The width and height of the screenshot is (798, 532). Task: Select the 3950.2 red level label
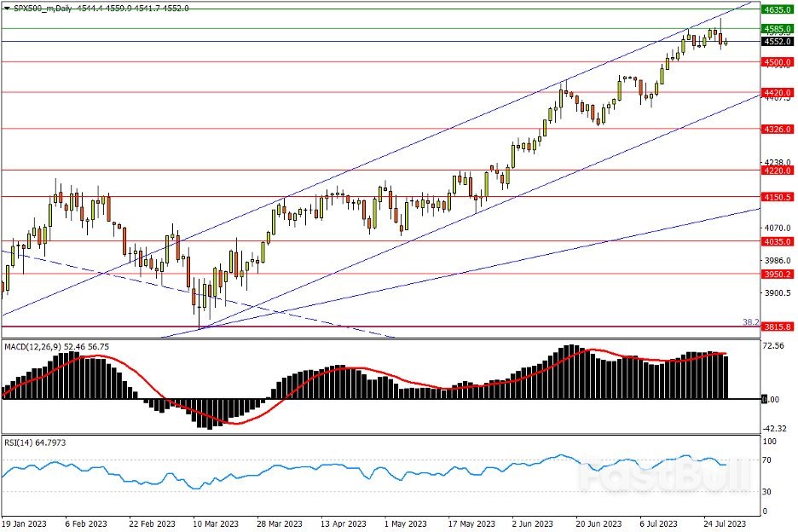click(x=778, y=275)
